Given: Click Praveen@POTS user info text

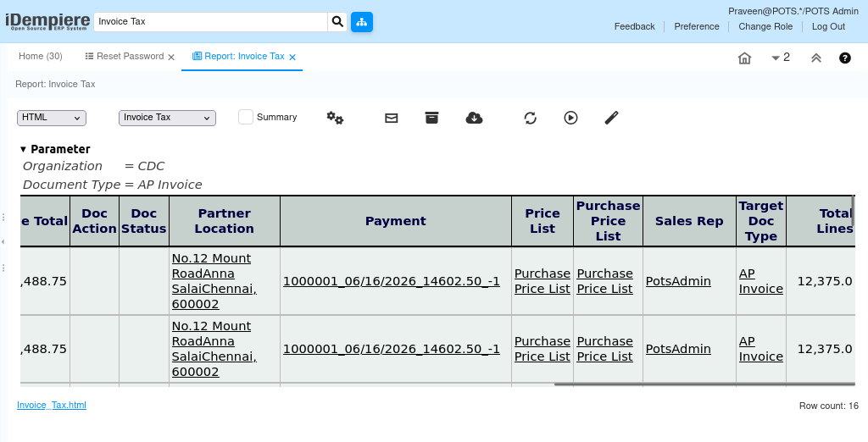Looking at the screenshot, I should [793, 11].
